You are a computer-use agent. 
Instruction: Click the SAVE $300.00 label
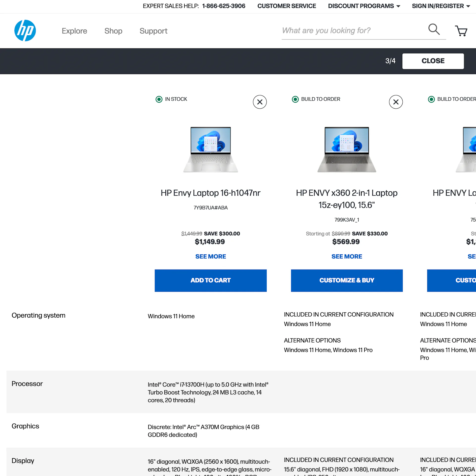pos(222,234)
